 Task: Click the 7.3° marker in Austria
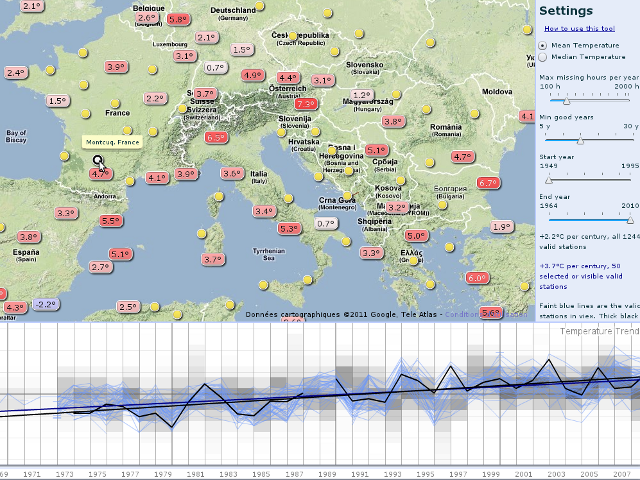[x=305, y=104]
